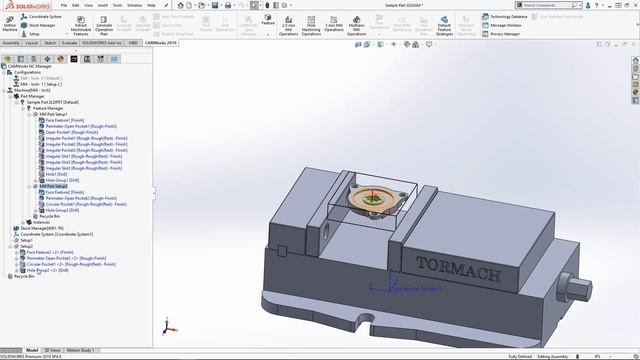Image resolution: width=640 pixels, height=360 pixels.
Task: Click the Setup command in ribbon
Action: (31, 34)
